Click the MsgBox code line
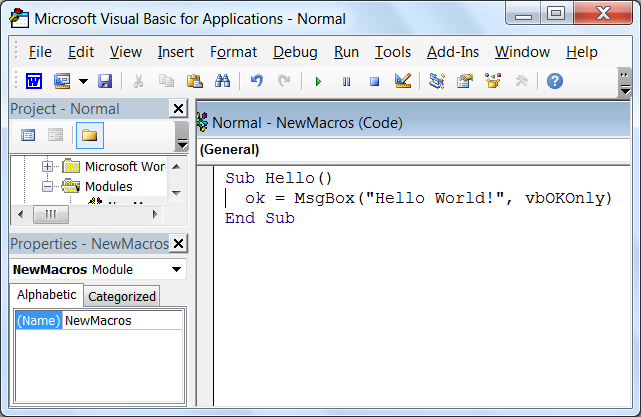This screenshot has width=641, height=417. pyautogui.click(x=428, y=198)
